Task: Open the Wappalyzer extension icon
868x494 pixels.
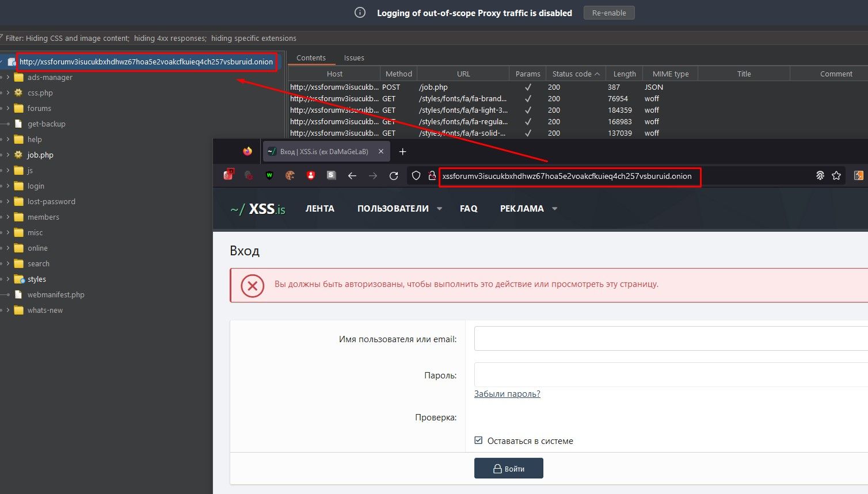Action: 269,175
